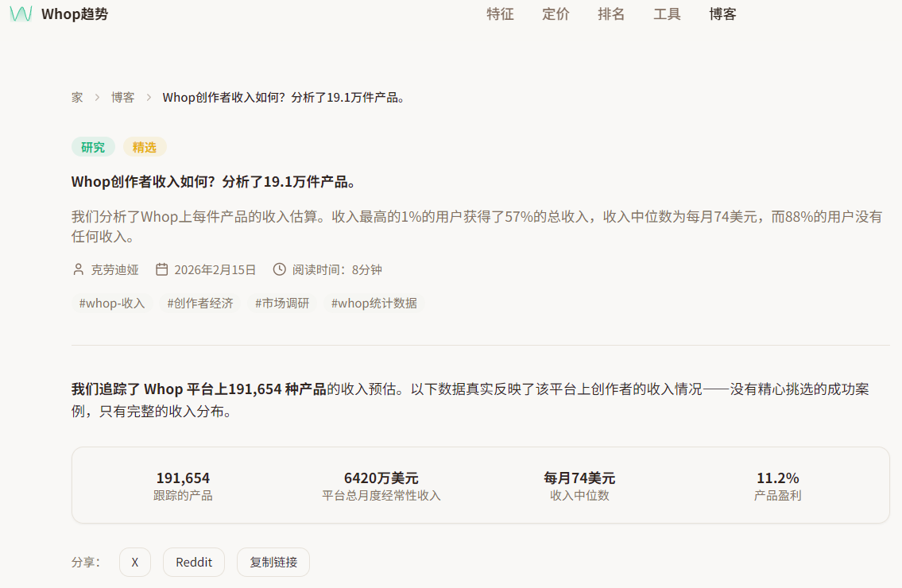Click the article summary paragraph

pyautogui.click(x=477, y=226)
